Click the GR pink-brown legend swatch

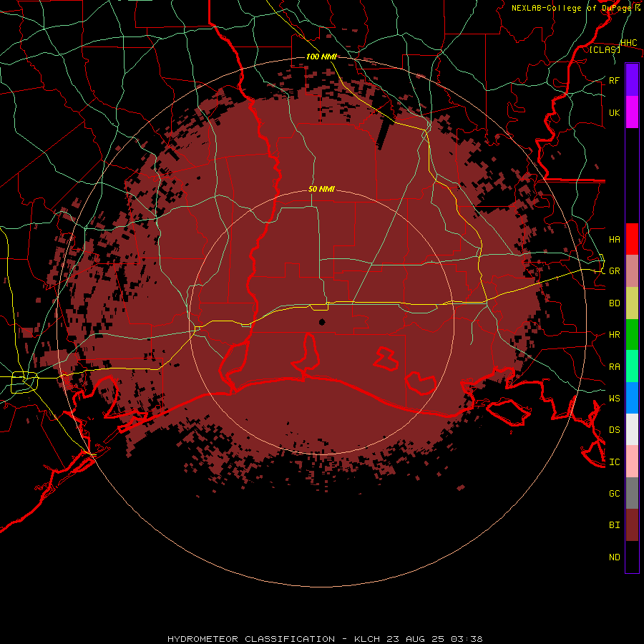pos(632,271)
